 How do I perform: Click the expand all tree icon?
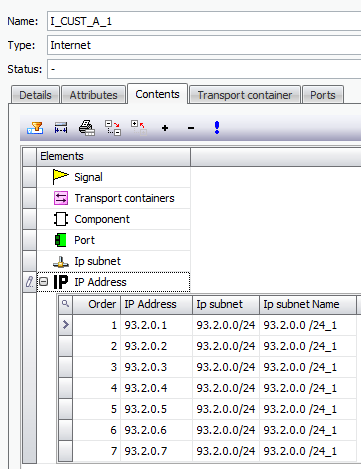113,128
